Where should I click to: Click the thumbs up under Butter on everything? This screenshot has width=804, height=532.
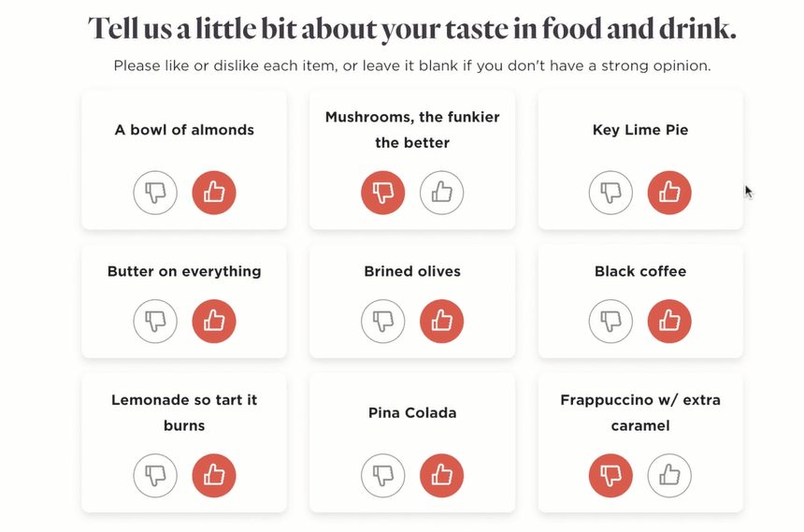(x=214, y=321)
